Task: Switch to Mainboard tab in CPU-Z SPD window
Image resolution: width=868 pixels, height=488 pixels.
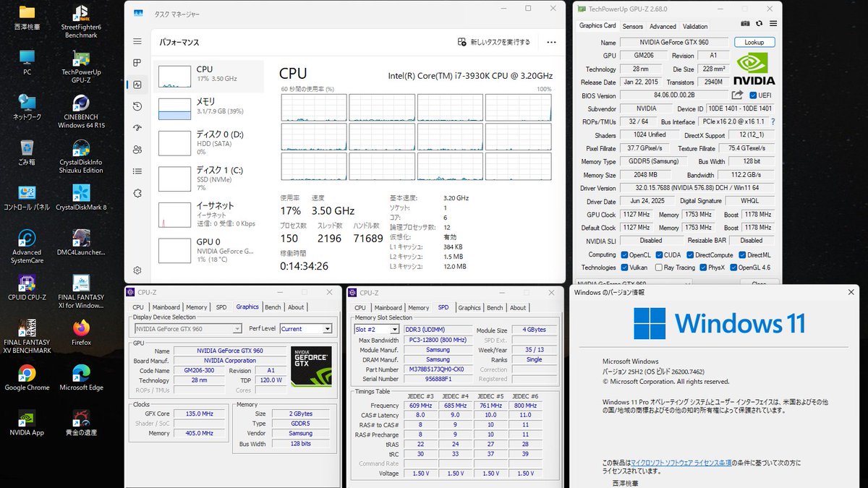Action: 388,307
